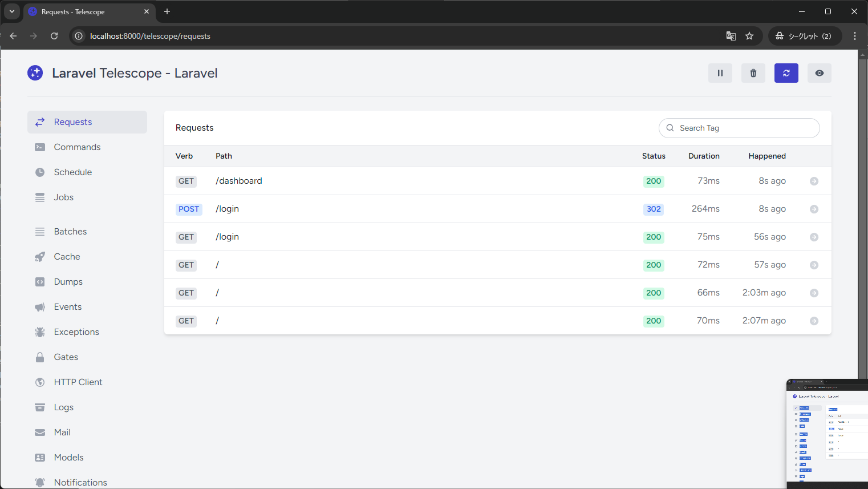View details arrow for POST /login request

(x=814, y=209)
